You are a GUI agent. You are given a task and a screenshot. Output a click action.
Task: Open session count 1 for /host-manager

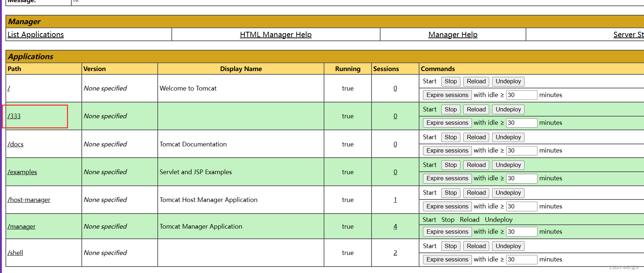(x=395, y=200)
